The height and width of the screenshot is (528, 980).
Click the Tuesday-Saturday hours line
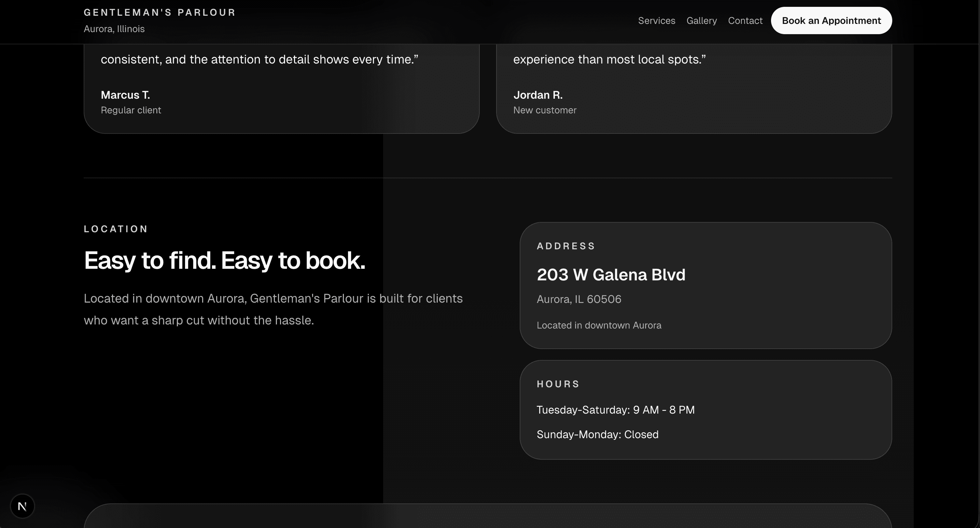pyautogui.click(x=615, y=410)
